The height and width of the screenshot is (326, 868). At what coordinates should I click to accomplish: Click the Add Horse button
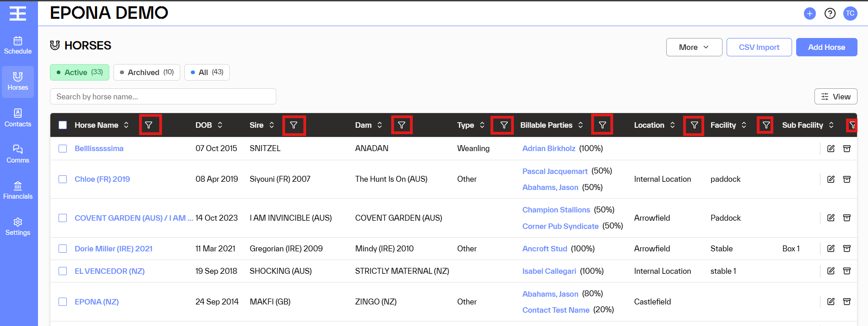click(826, 47)
